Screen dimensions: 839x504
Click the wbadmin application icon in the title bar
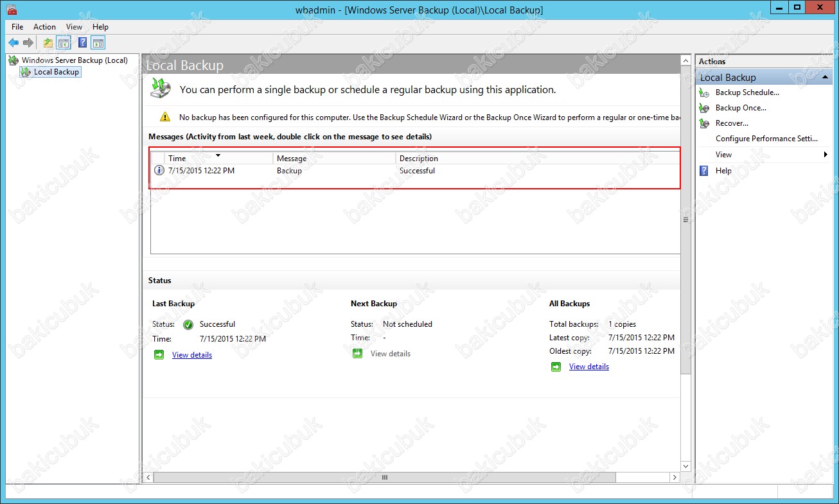click(x=12, y=10)
